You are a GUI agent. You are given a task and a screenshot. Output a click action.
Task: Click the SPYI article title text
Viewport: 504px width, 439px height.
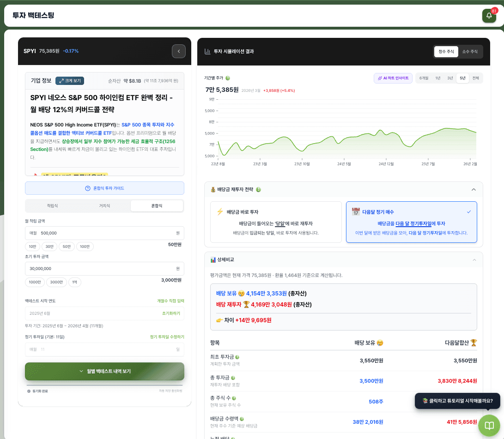point(101,104)
